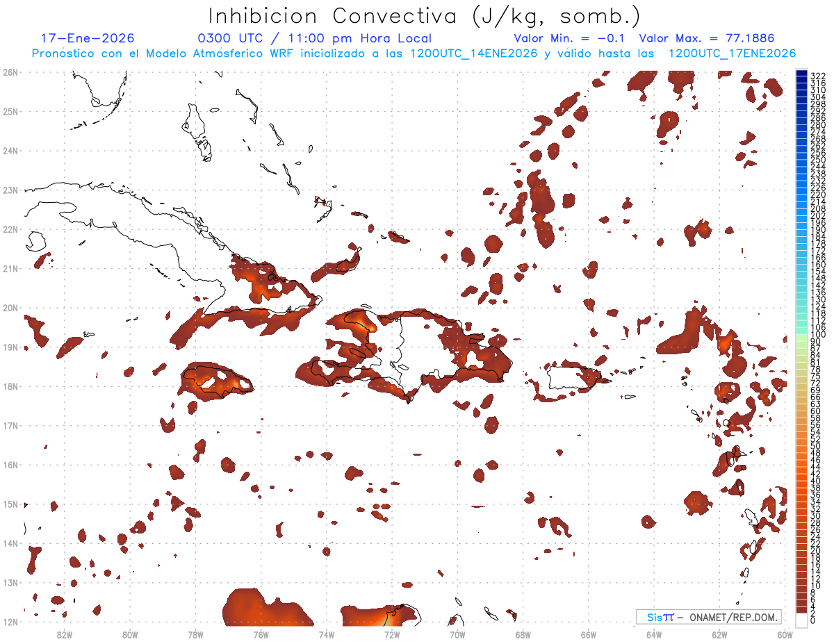This screenshot has width=834, height=644.
Task: Click the "SisPI - ONAMET/REP.DOM." credit box
Action: click(709, 617)
